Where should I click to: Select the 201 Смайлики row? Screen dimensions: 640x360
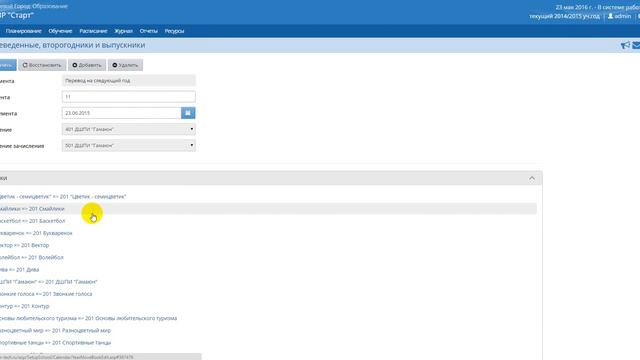pos(268,209)
